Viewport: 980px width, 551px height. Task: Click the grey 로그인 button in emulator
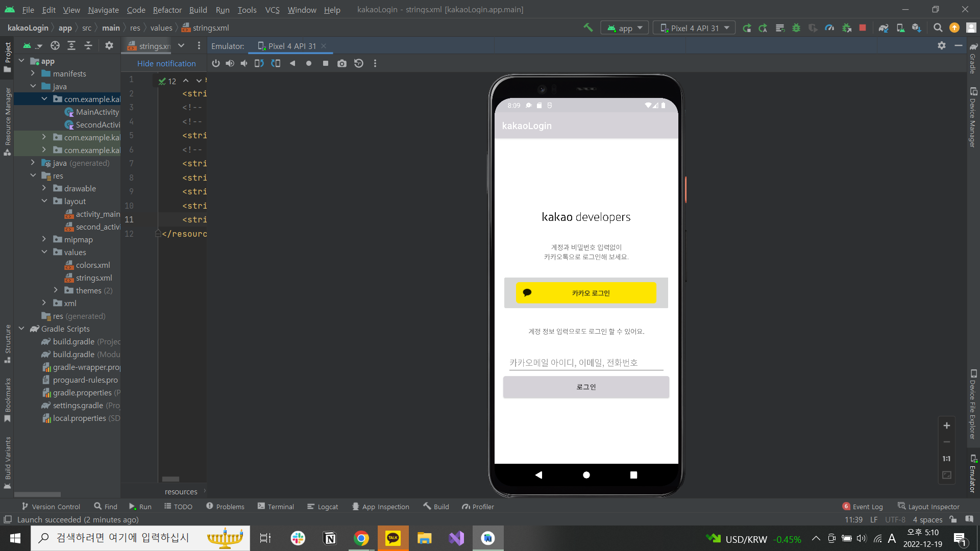586,387
